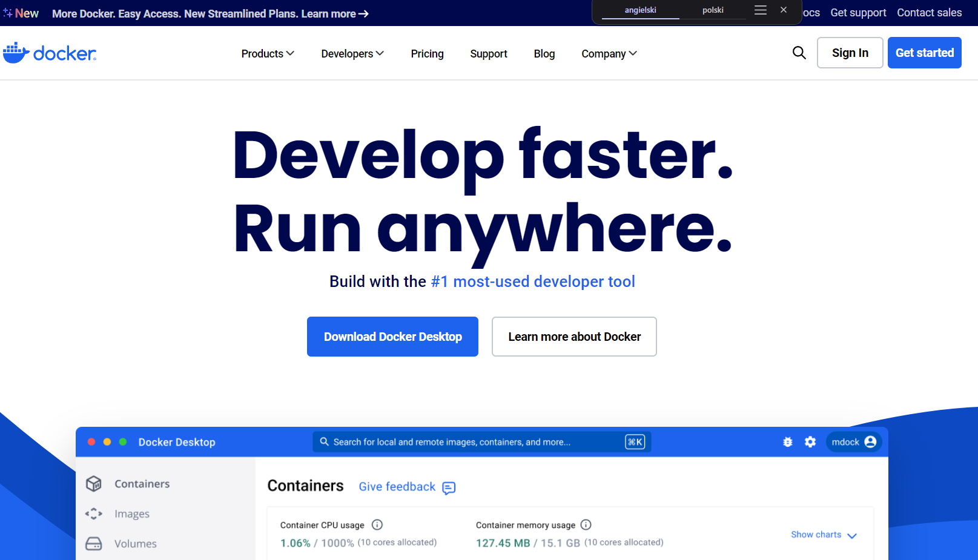Click the Give feedback chat icon
This screenshot has width=978, height=560.
tap(449, 488)
